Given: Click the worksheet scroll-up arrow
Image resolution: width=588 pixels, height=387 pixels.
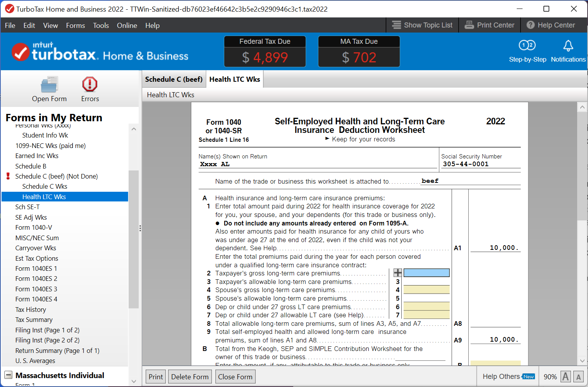Looking at the screenshot, I should pos(582,107).
